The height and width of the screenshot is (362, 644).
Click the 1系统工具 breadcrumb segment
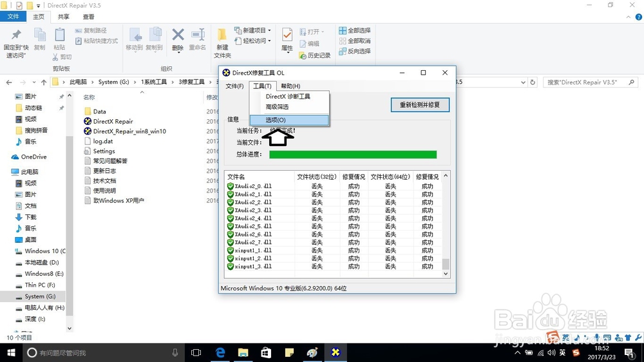pyautogui.click(x=154, y=82)
